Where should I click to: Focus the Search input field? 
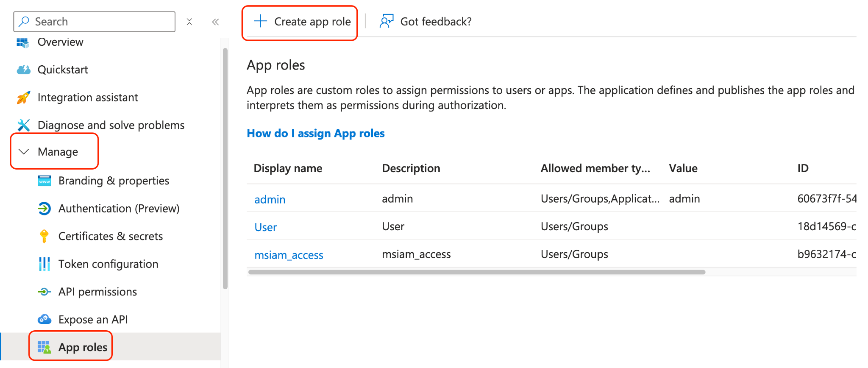[94, 22]
